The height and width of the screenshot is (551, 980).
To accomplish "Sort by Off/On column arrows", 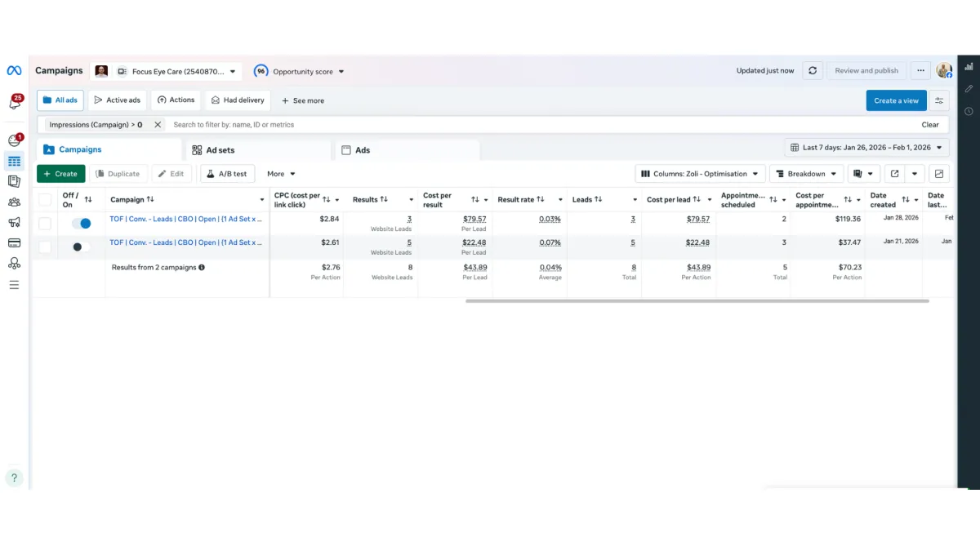I will [88, 199].
